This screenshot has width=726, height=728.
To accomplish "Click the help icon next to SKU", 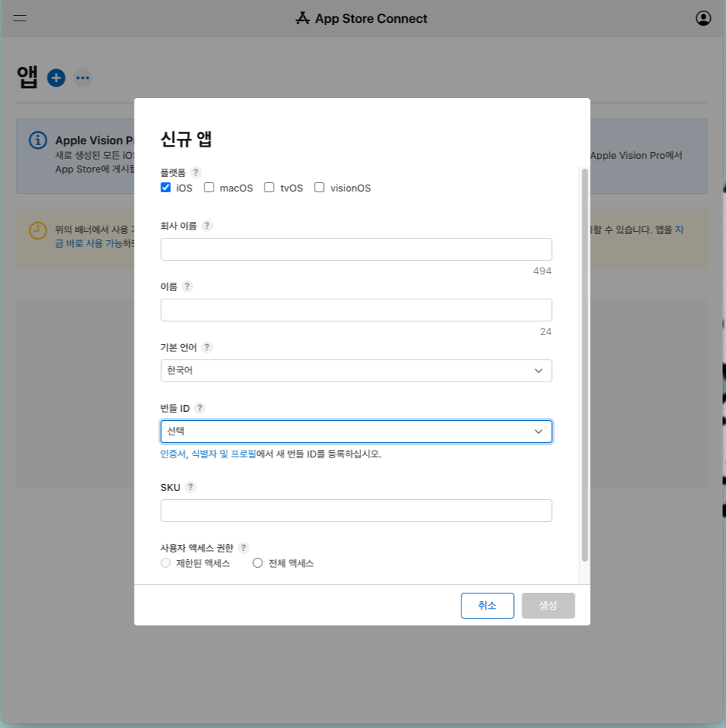I will [x=191, y=487].
